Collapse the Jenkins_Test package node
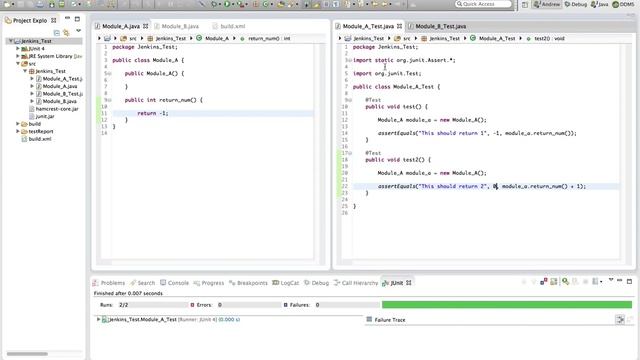 (x=25, y=71)
